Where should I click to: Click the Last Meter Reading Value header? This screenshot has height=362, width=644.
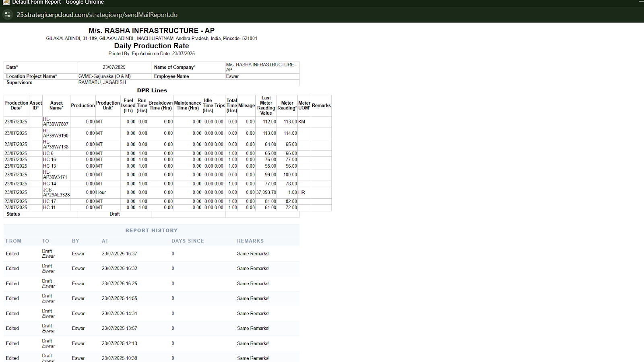coord(266,105)
